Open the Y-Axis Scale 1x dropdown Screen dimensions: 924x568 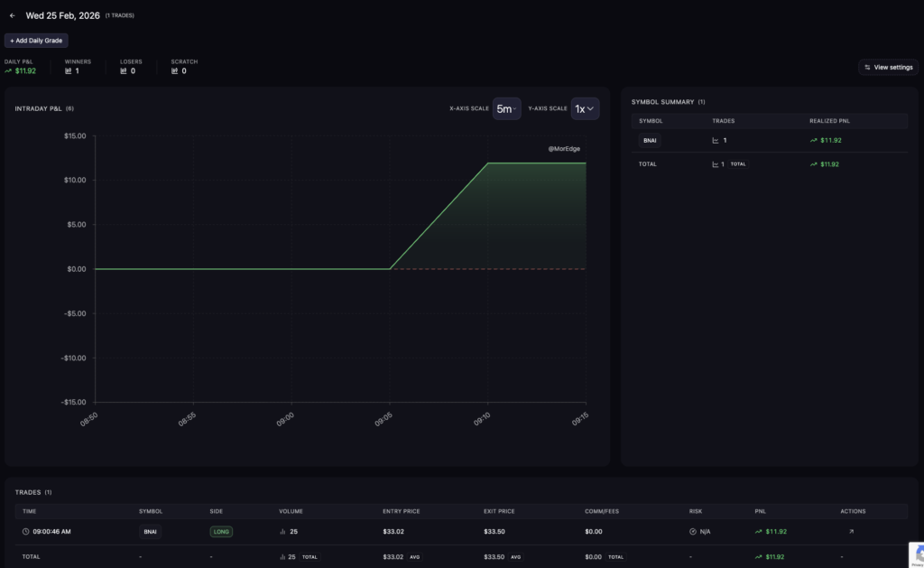point(585,109)
